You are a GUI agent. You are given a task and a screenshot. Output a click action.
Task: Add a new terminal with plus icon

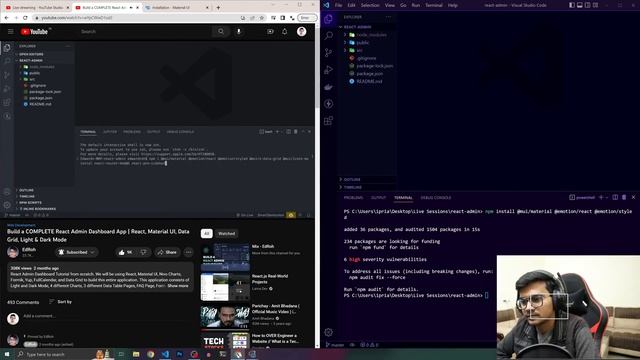coord(601,198)
